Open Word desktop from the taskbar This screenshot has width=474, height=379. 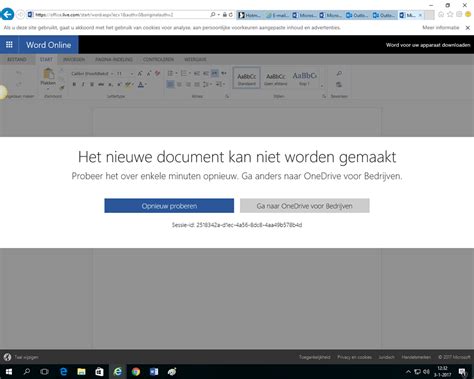[x=154, y=371]
